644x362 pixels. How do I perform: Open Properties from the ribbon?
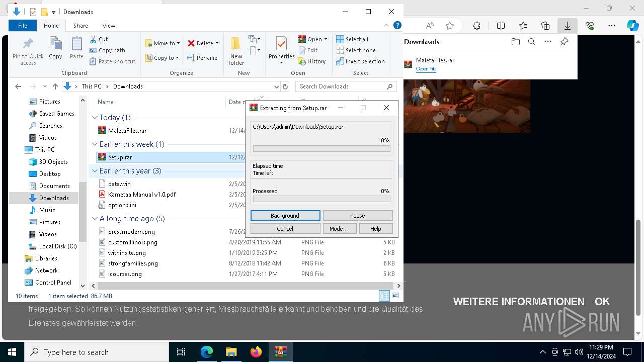point(281,51)
